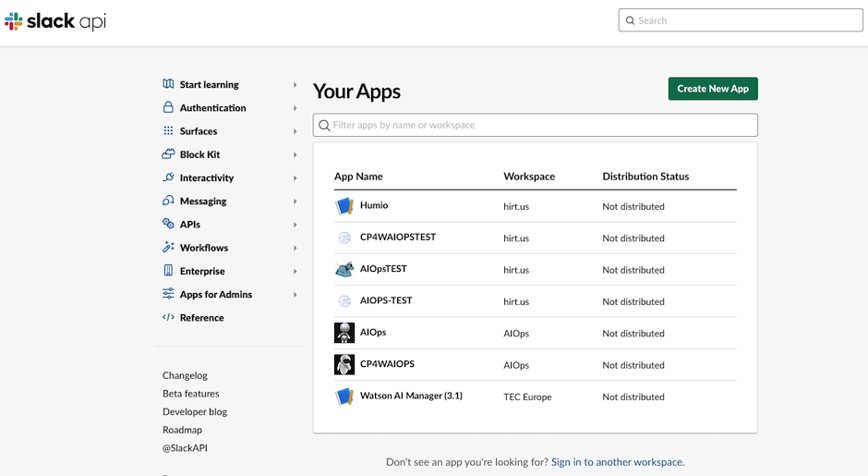Click the magnifier icon in apps filter
Viewport: 868px width, 476px height.
pos(324,125)
